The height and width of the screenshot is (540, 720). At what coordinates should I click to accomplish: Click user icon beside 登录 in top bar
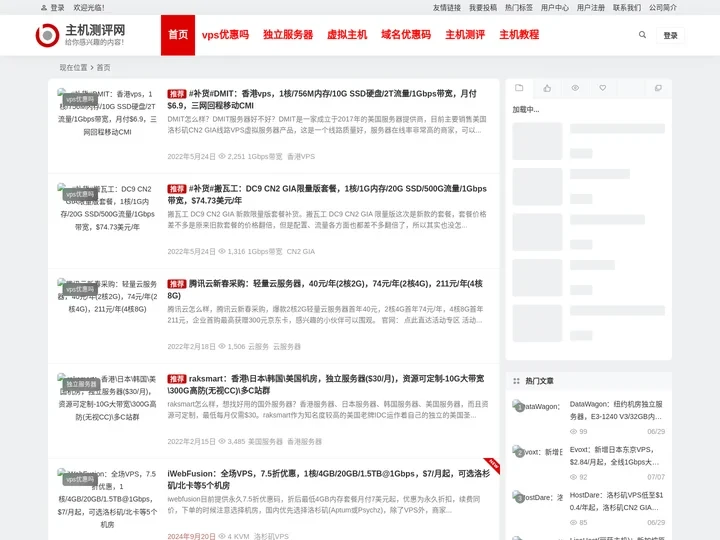tap(44, 8)
